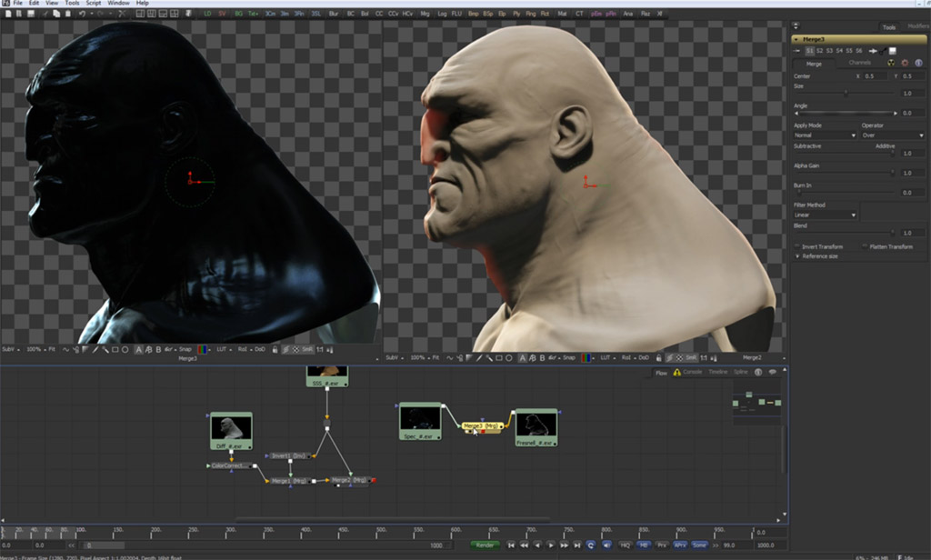931x560 pixels.
Task: Open the Apply Mode Normal dropdown
Action: (825, 135)
